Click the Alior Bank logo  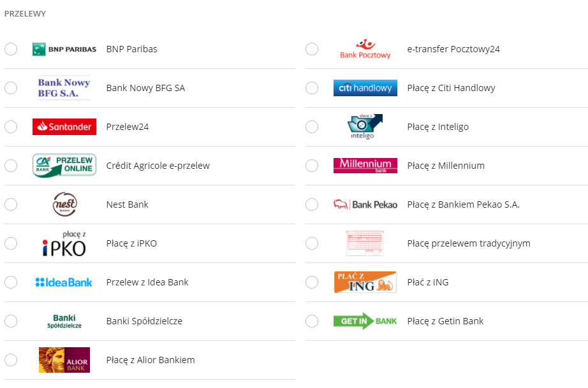pos(64,360)
